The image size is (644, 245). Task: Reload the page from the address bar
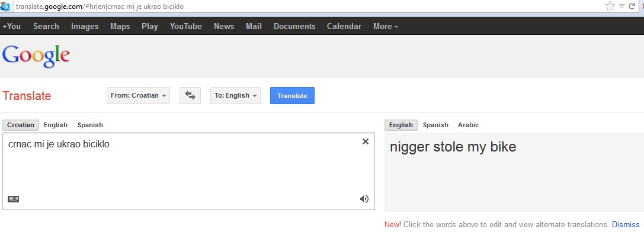click(632, 6)
